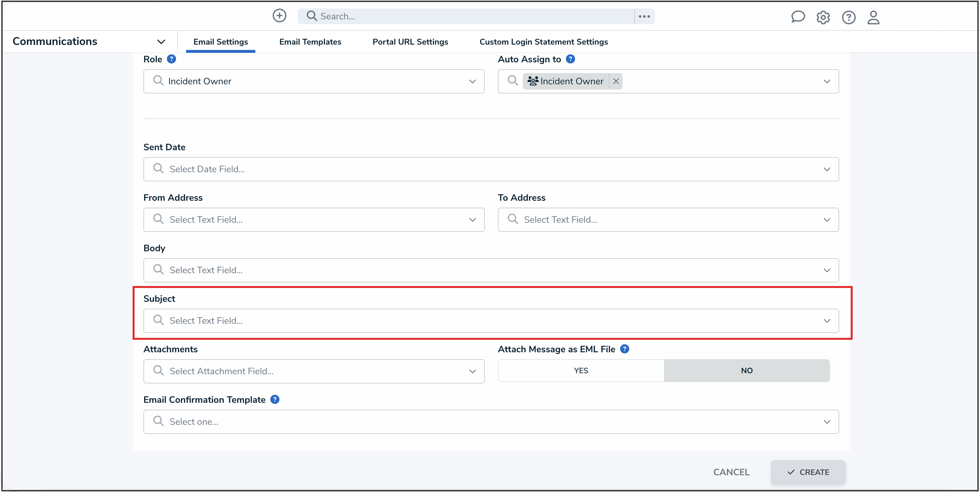Remove the Incident Owner auto-assign chip
The height and width of the screenshot is (492, 980).
tap(616, 81)
